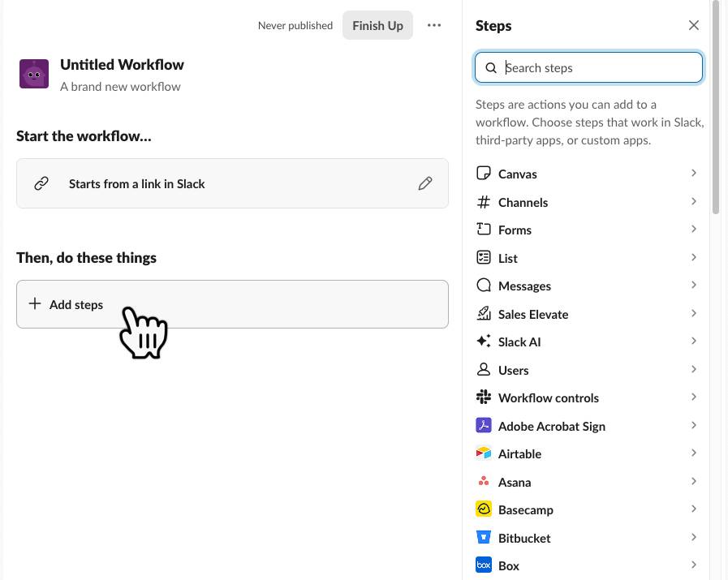Select the Bitbucket label
This screenshot has width=728, height=580.
[524, 539]
